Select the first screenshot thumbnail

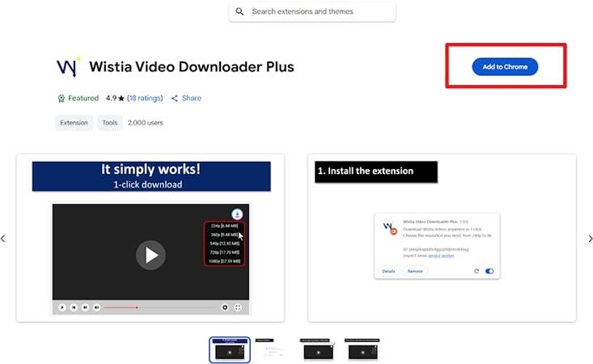click(x=230, y=350)
